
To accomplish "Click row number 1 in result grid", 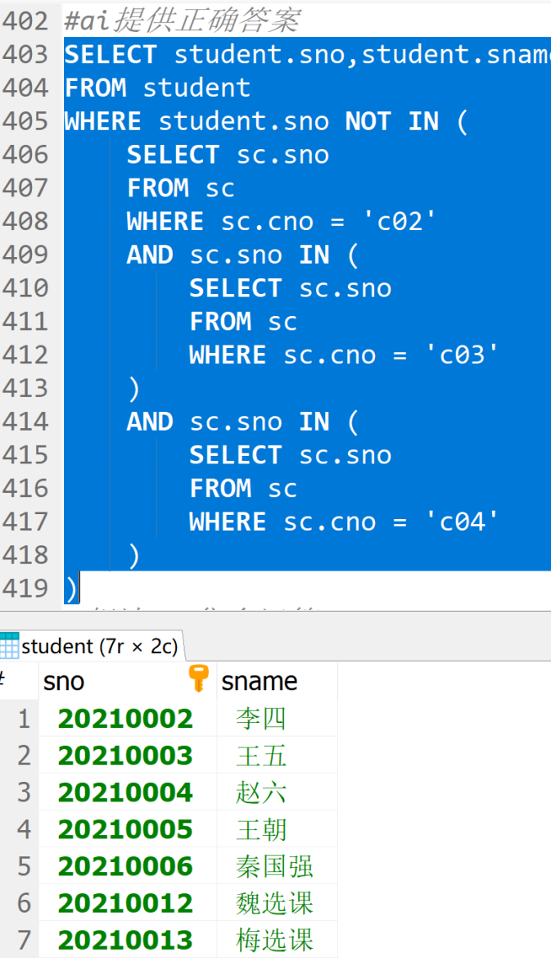I will (x=24, y=719).
